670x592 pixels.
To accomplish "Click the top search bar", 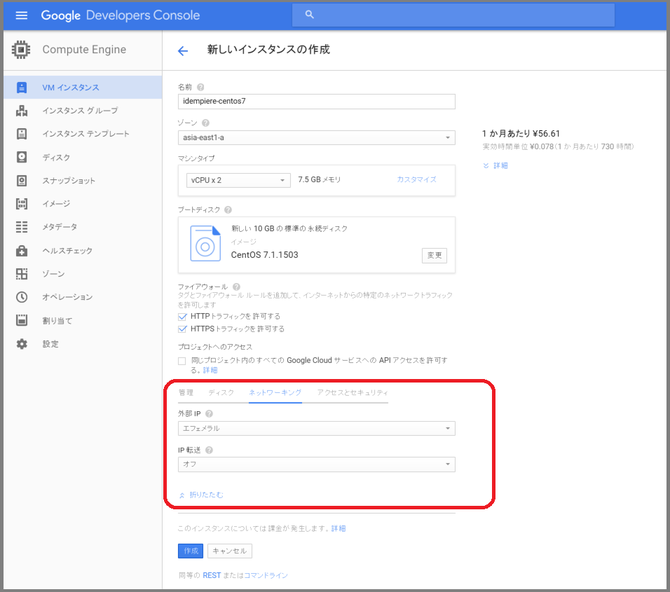I will [453, 15].
